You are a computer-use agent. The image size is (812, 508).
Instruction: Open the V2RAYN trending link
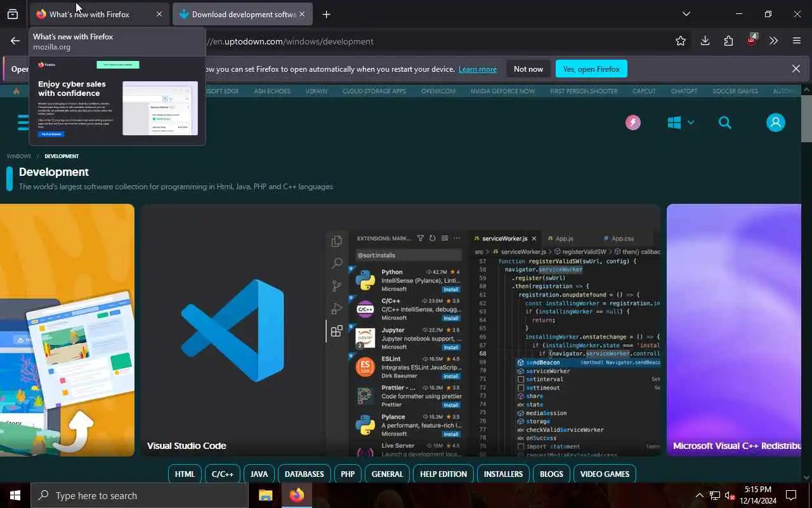pyautogui.click(x=316, y=91)
